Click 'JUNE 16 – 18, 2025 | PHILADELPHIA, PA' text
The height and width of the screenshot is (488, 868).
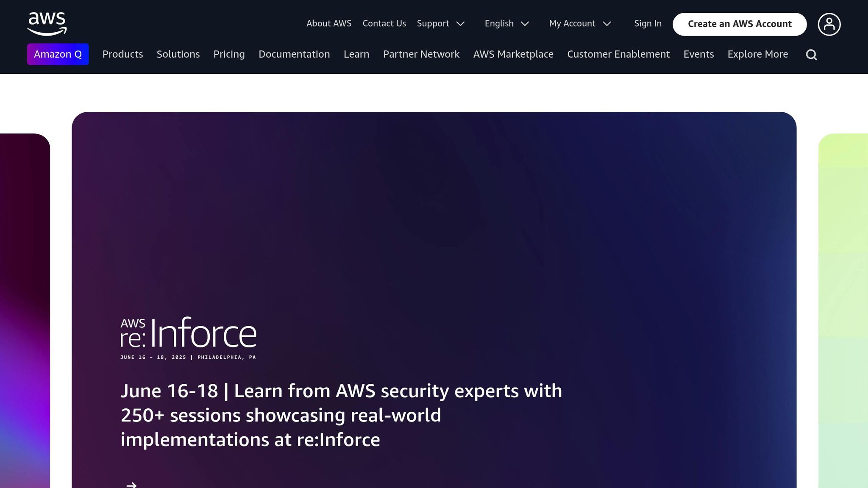188,358
